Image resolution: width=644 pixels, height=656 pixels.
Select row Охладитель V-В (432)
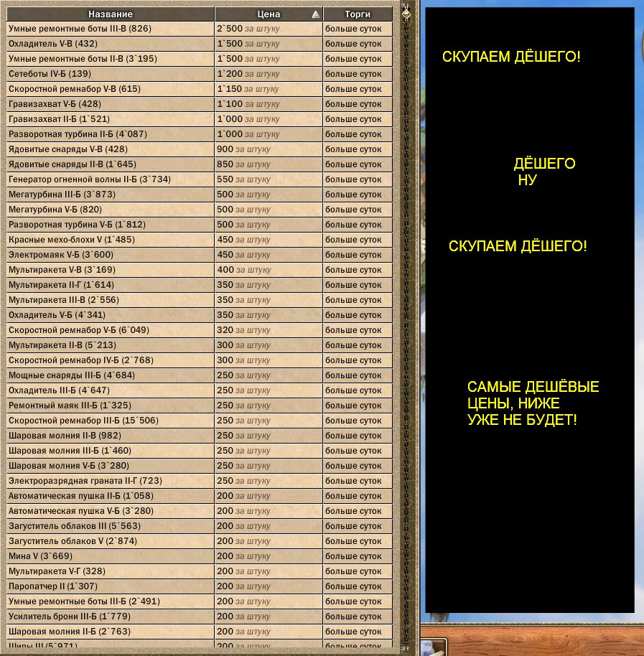click(200, 44)
